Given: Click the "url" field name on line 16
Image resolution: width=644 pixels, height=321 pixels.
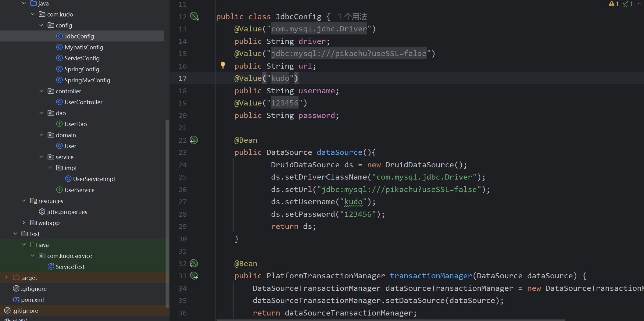Looking at the screenshot, I should (x=305, y=66).
